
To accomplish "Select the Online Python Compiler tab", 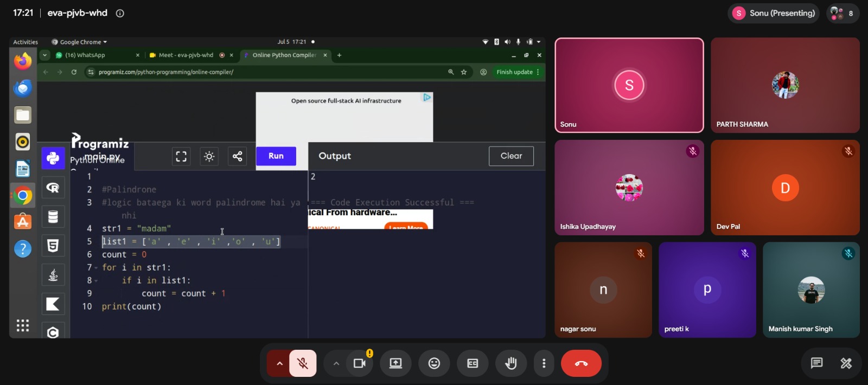I will (x=285, y=55).
